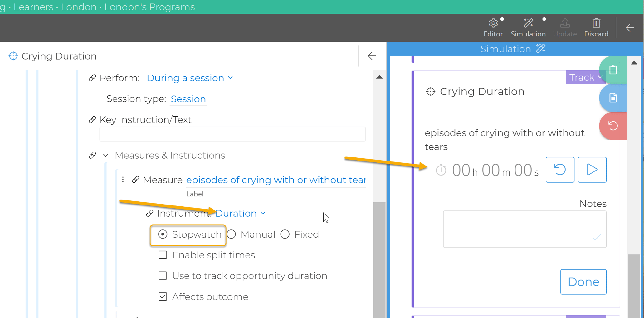The height and width of the screenshot is (318, 644).
Task: Click the green clipboard floating button
Action: 613,70
